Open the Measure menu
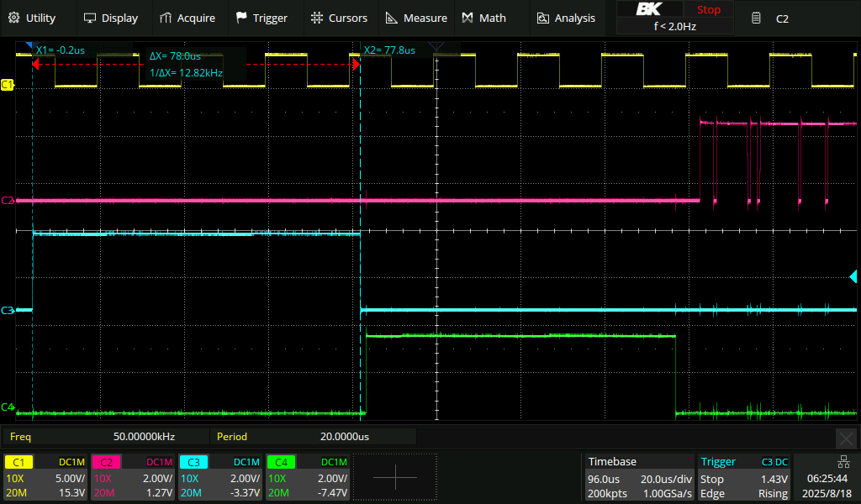The image size is (861, 504). coord(416,18)
